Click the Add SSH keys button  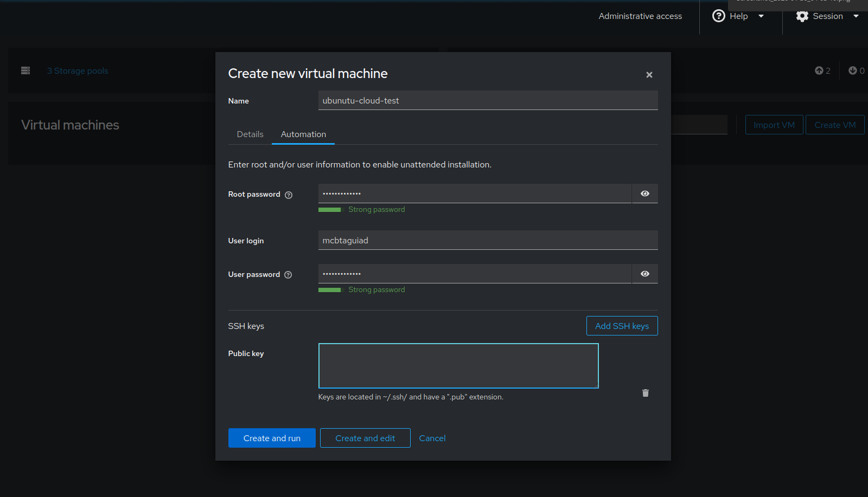point(622,326)
